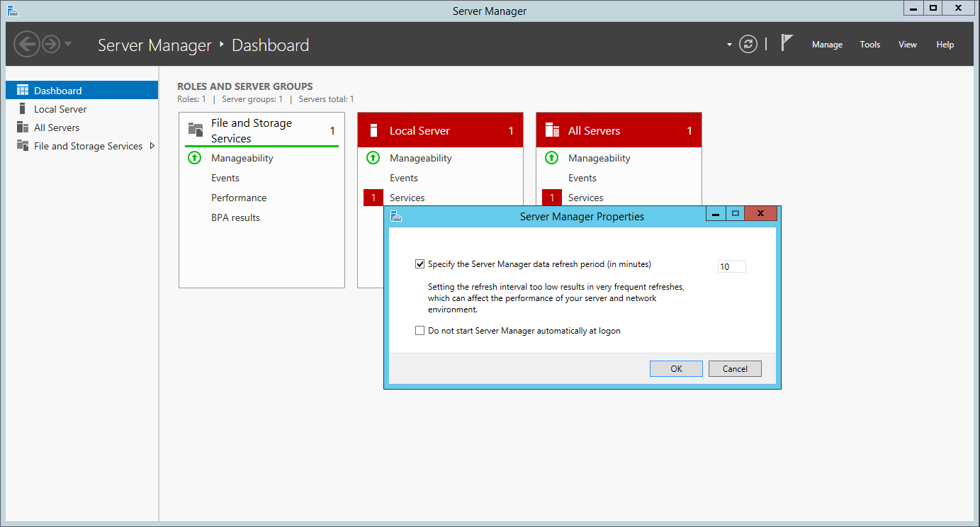Click Server Manager Properties dialog title icon
This screenshot has width=980, height=527.
tap(397, 217)
